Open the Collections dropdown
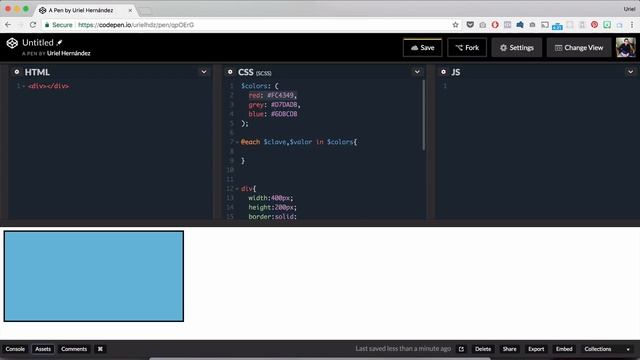 [607, 349]
